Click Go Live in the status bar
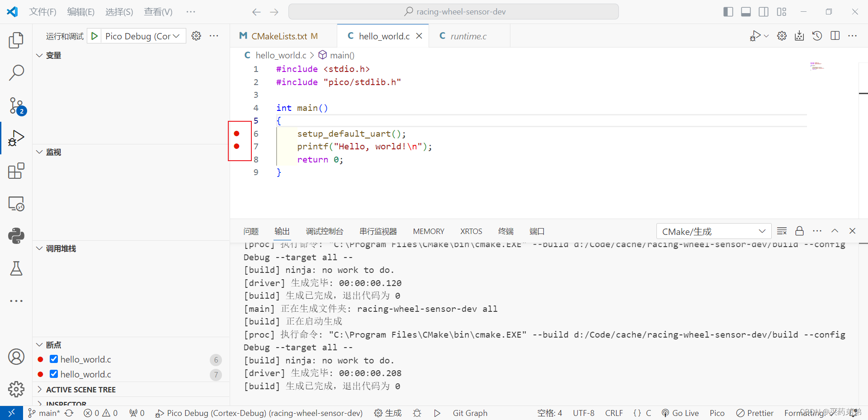868x420 pixels. coord(681,413)
